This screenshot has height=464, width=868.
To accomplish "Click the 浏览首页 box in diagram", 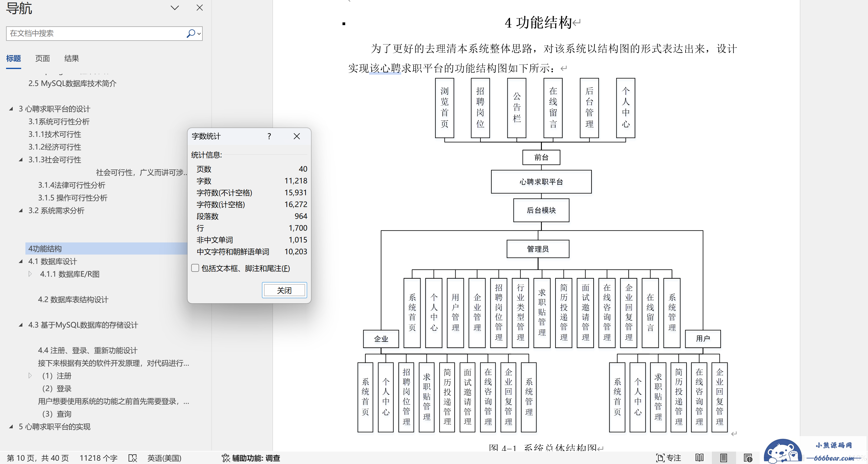I will coord(444,108).
